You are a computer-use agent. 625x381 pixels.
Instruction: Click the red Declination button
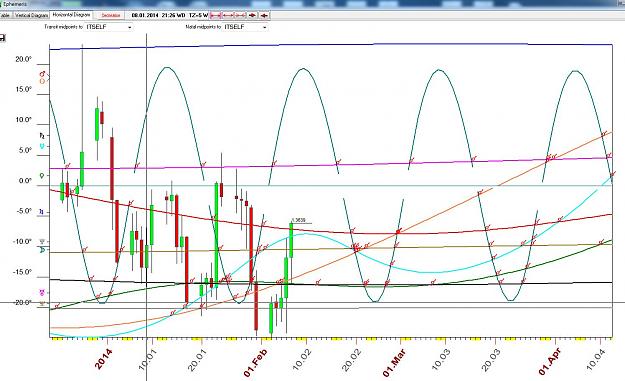point(110,15)
